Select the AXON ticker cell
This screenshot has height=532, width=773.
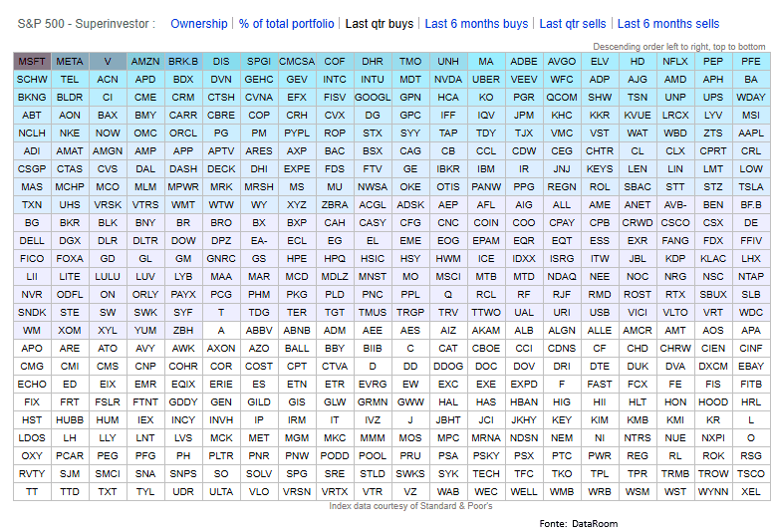221,348
